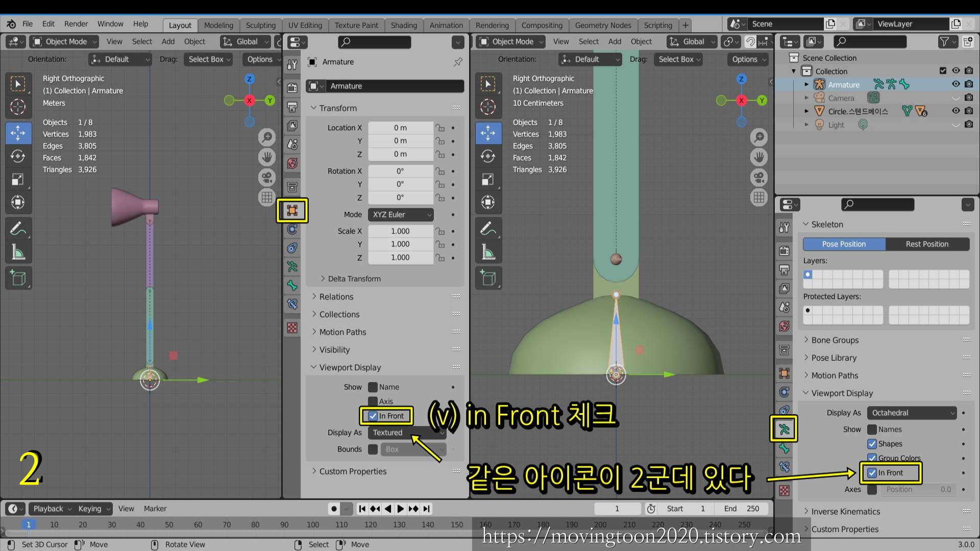Screen dimensions: 980x551
Task: Pick the Annotate tool in left viewport
Action: pyautogui.click(x=18, y=229)
